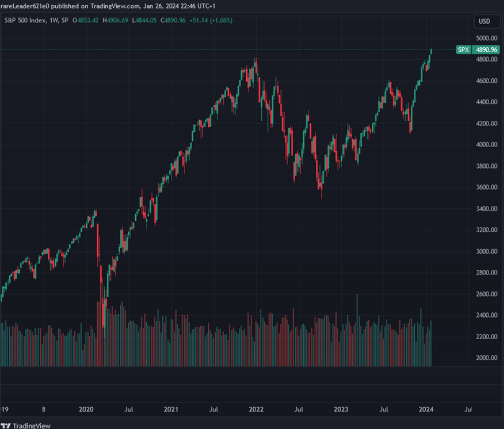
Task: Click the 2023 label on time axis
Action: click(x=341, y=409)
